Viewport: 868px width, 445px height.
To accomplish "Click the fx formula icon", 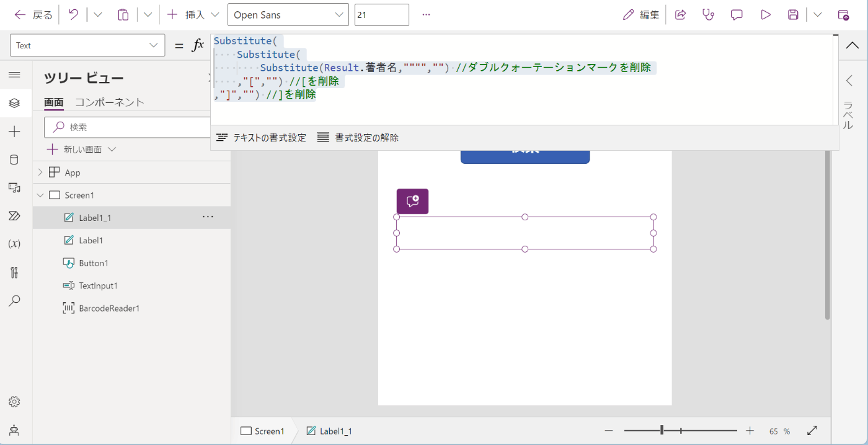I will coord(198,45).
